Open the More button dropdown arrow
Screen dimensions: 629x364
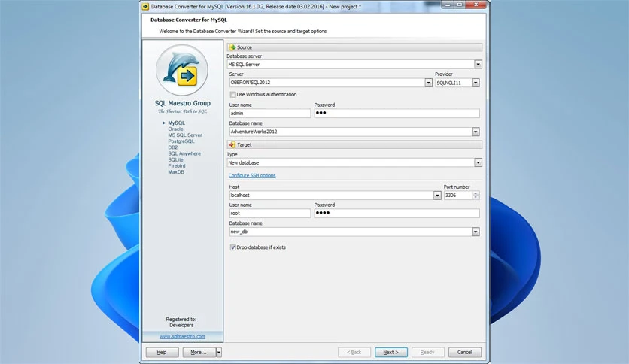tap(219, 353)
